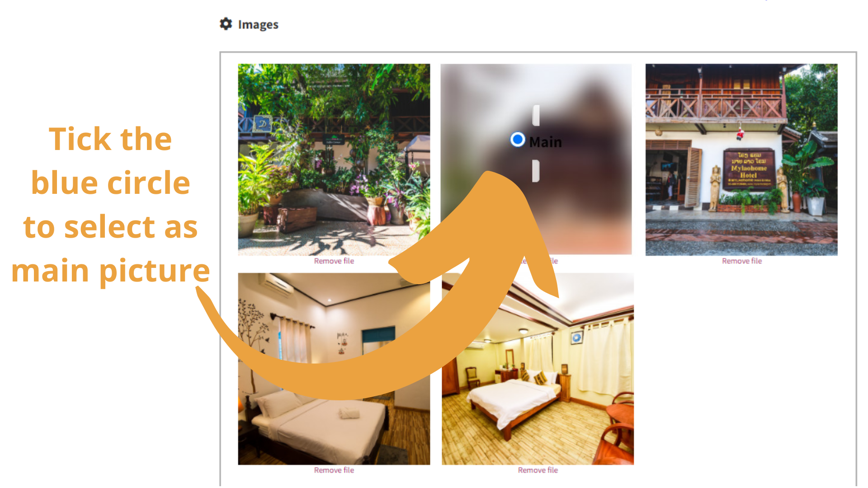Select the Main radio button
Image resolution: width=868 pixels, height=488 pixels.
point(518,140)
